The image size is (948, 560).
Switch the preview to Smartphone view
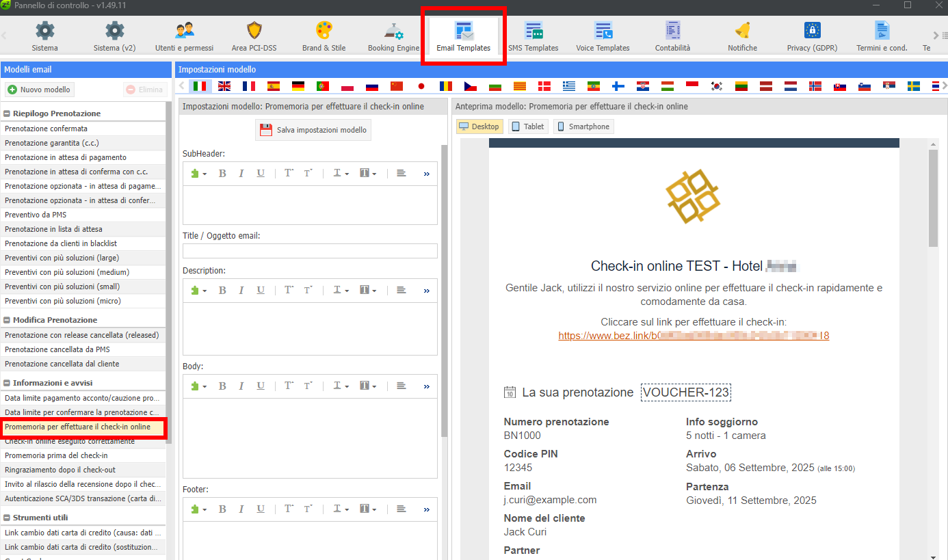(x=583, y=126)
